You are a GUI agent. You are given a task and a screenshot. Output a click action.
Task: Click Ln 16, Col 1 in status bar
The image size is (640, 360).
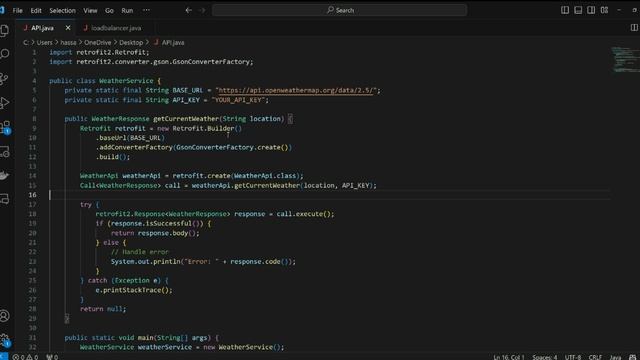coord(509,357)
